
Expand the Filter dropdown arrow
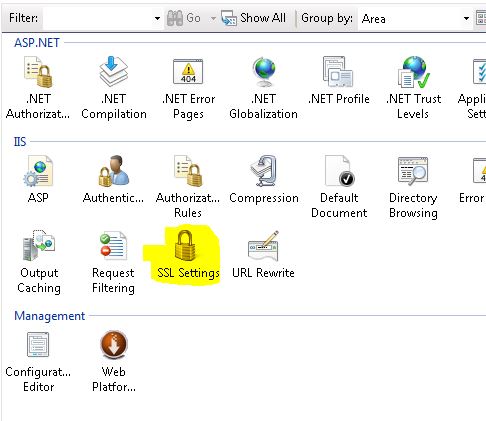[157, 18]
